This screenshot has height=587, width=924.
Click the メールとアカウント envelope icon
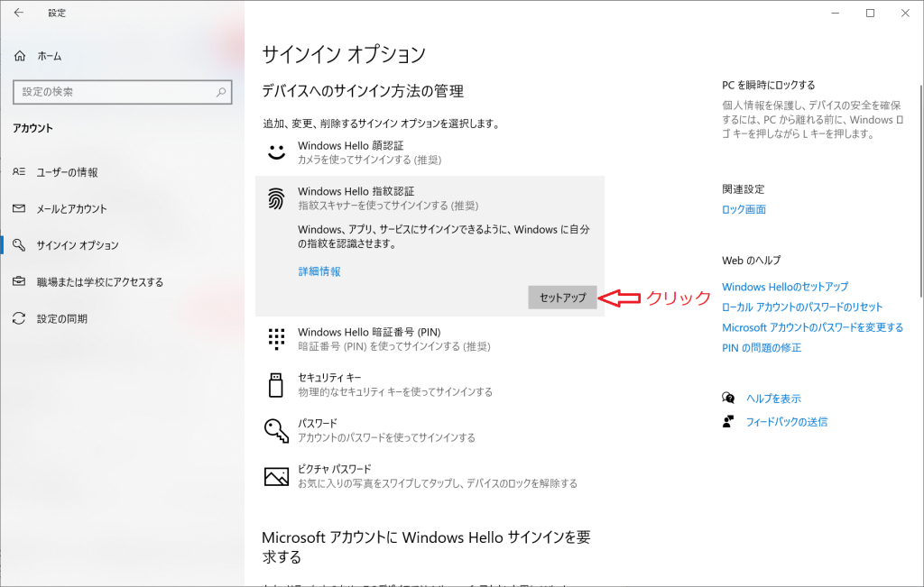(19, 208)
